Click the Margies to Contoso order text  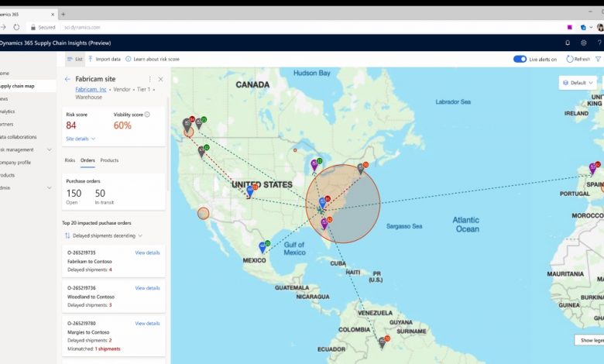88,332
